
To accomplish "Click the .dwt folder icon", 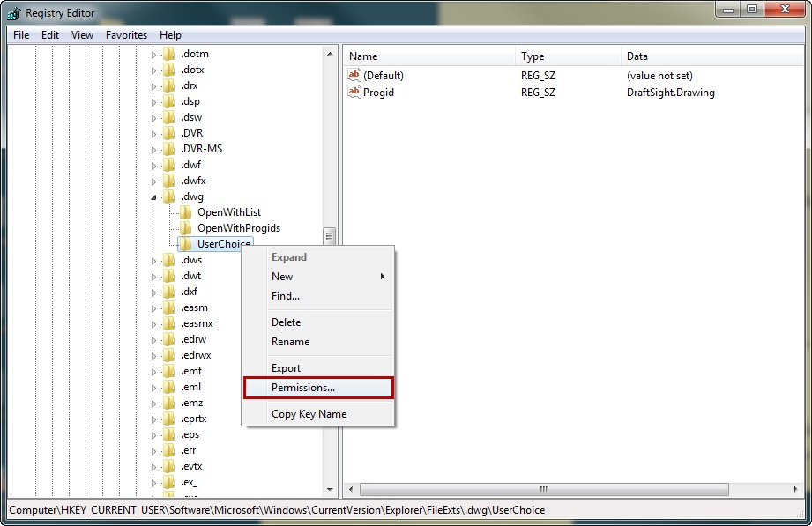I will click(168, 276).
